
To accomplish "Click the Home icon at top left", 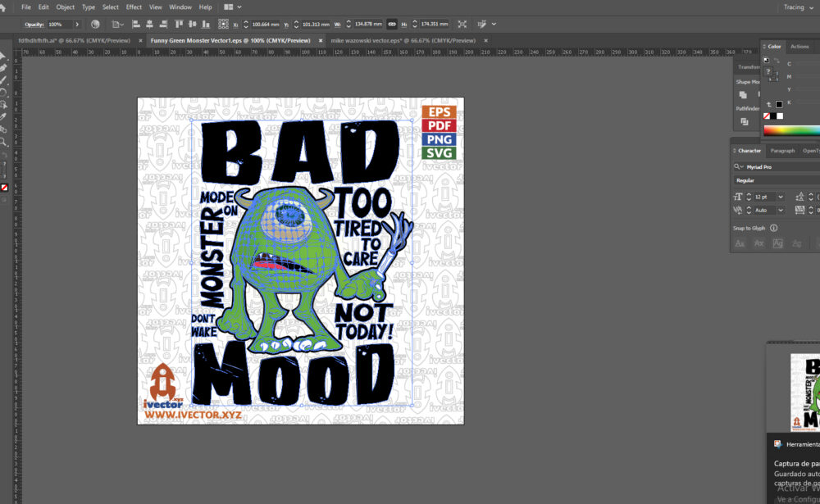I will (2, 7).
